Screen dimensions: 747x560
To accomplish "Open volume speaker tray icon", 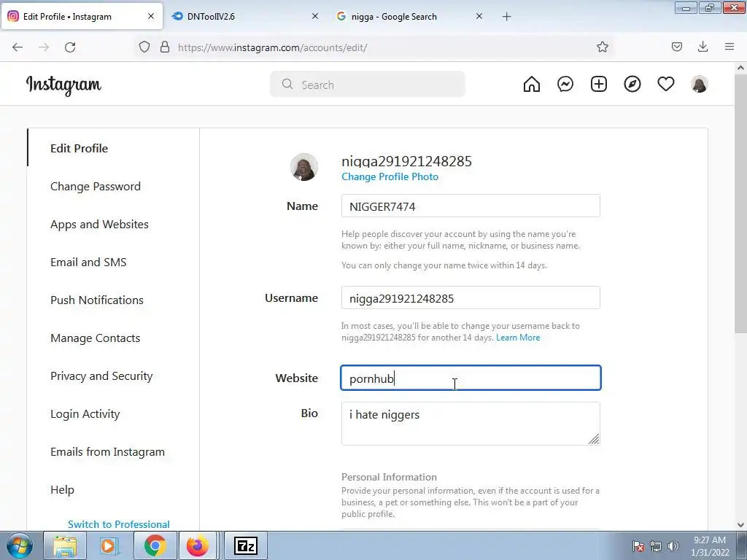I will pos(673,546).
